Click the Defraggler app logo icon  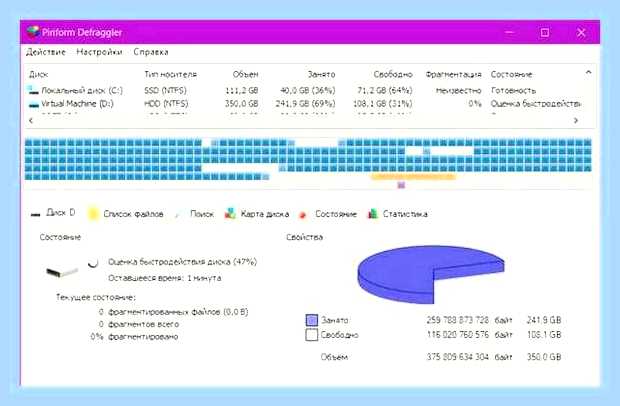[33, 32]
